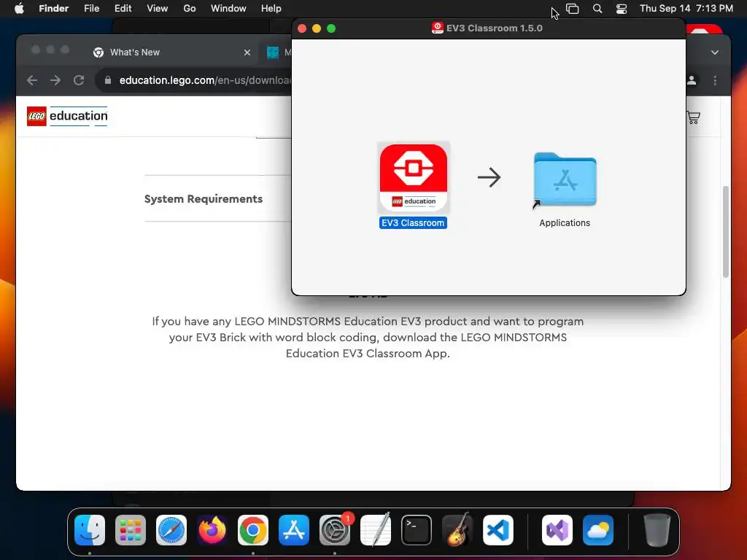Open the Apple menu
Viewport: 747px width, 560px height.
tap(19, 9)
